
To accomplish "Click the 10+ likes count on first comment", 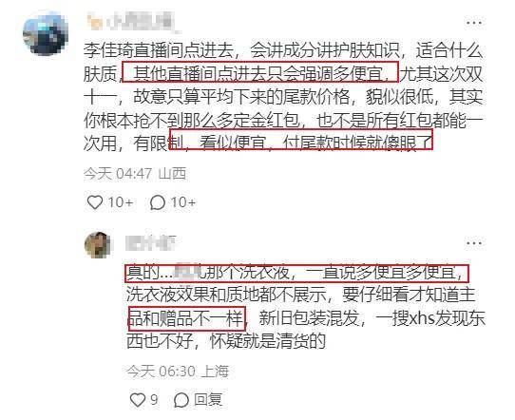I will [x=121, y=202].
